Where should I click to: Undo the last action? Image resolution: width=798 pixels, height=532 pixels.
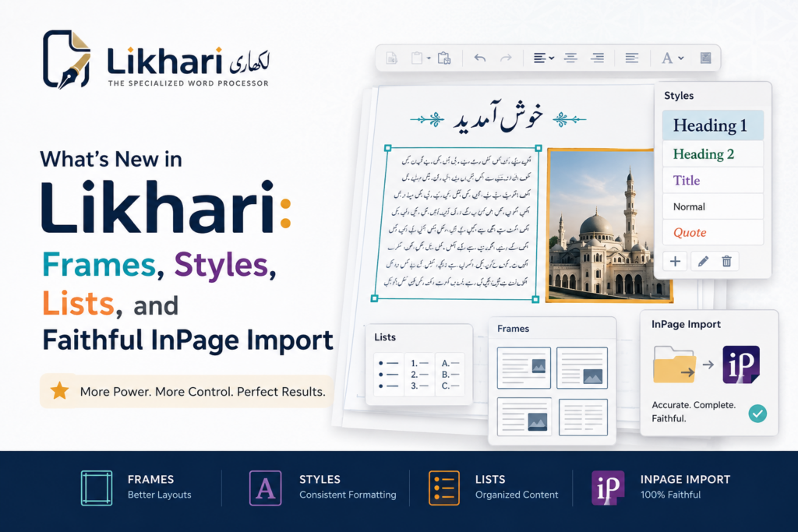(480, 58)
